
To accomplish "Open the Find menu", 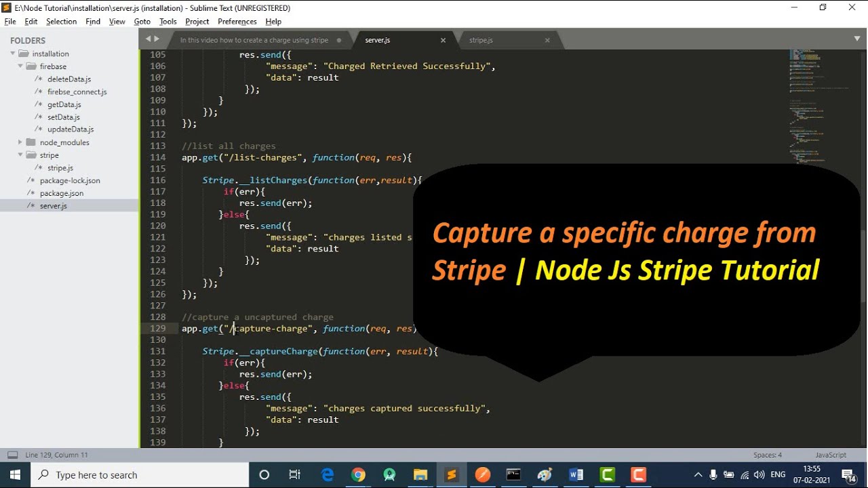I will click(93, 22).
